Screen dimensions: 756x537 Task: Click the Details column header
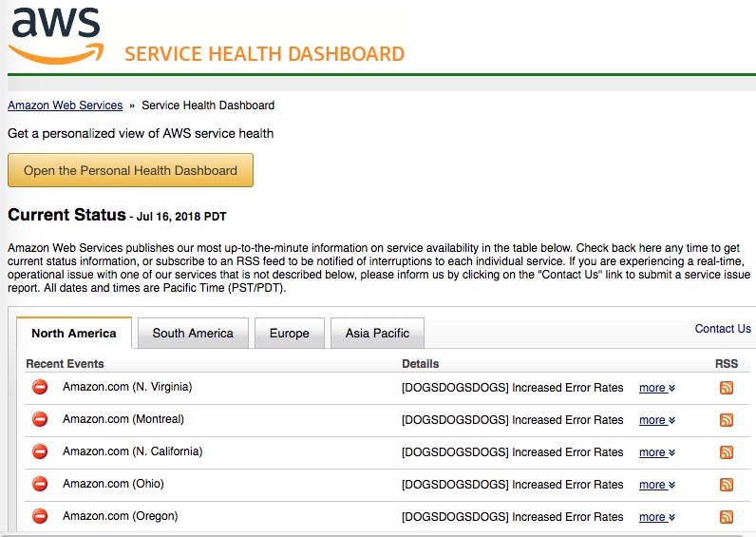click(421, 364)
